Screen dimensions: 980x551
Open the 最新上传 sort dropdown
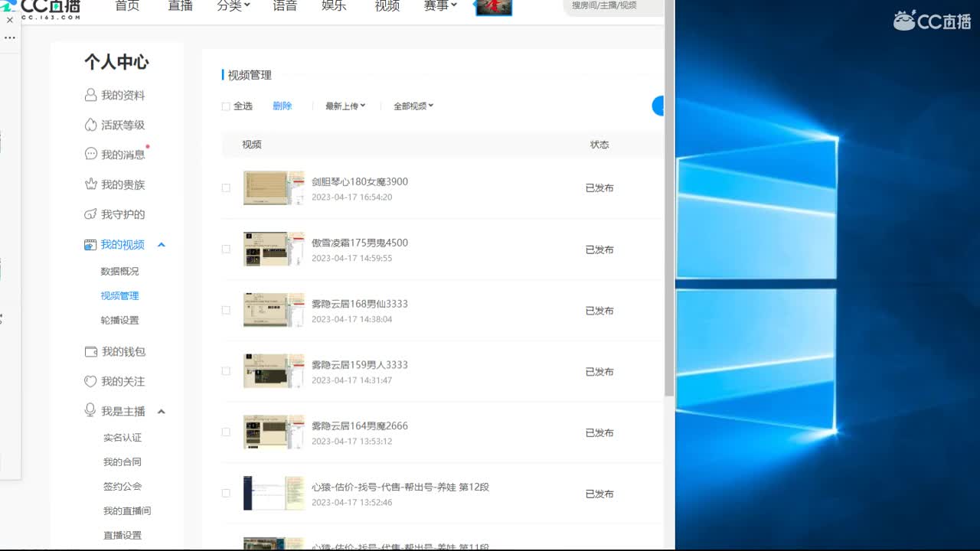[x=345, y=106]
